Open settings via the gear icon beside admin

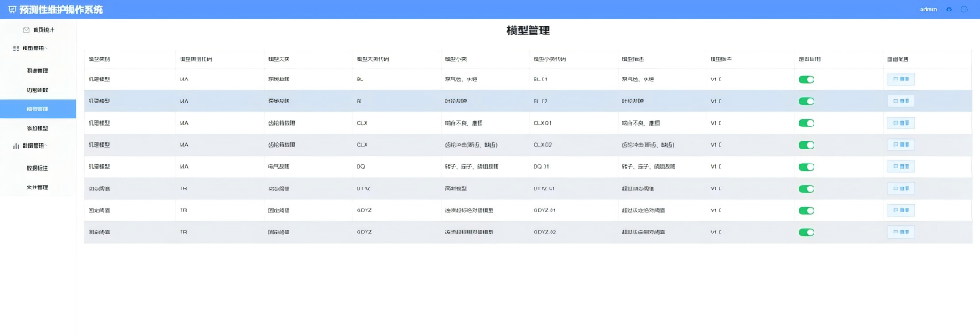pyautogui.click(x=949, y=10)
